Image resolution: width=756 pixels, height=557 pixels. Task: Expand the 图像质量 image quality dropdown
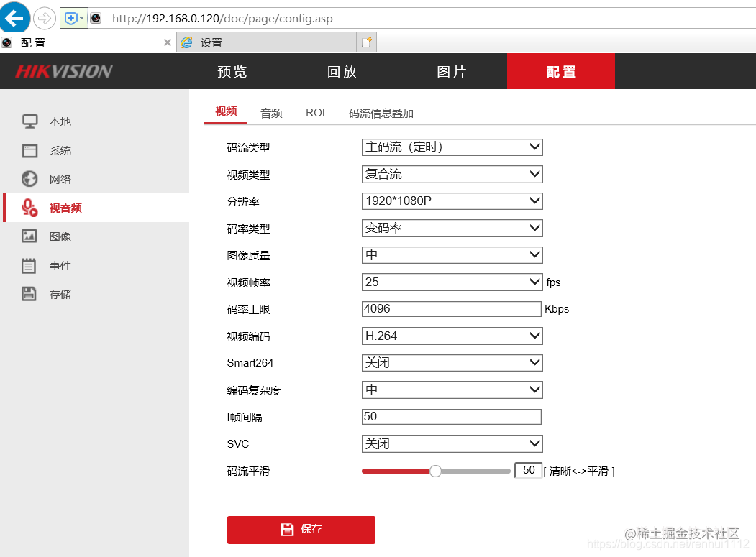click(452, 254)
